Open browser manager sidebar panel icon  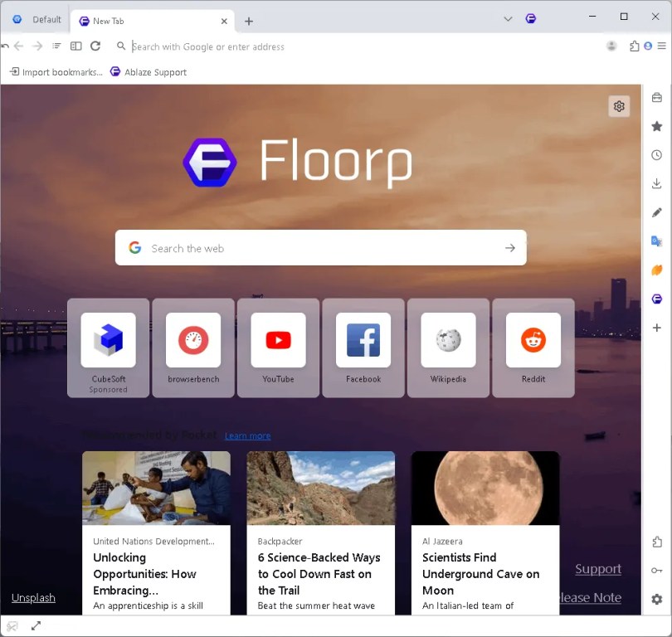click(x=656, y=98)
